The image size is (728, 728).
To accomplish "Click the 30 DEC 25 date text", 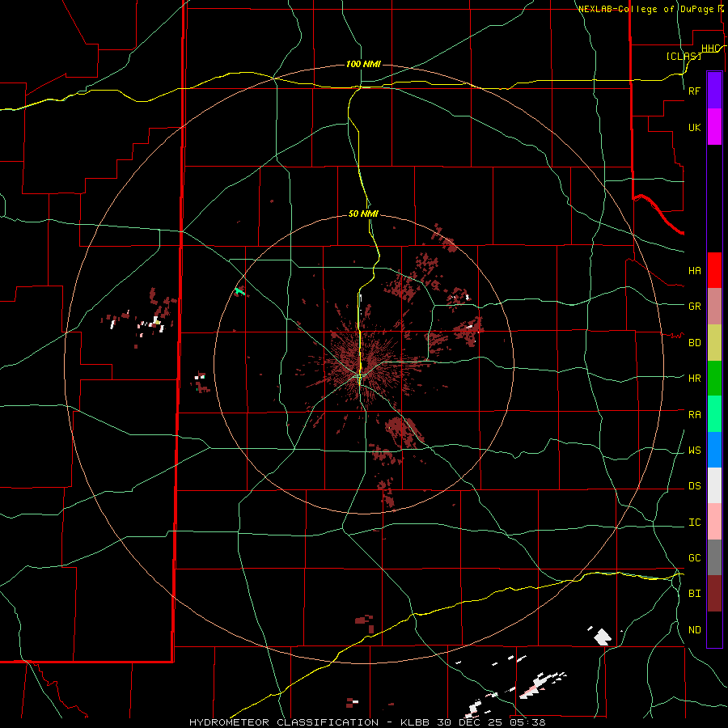I will click(469, 722).
